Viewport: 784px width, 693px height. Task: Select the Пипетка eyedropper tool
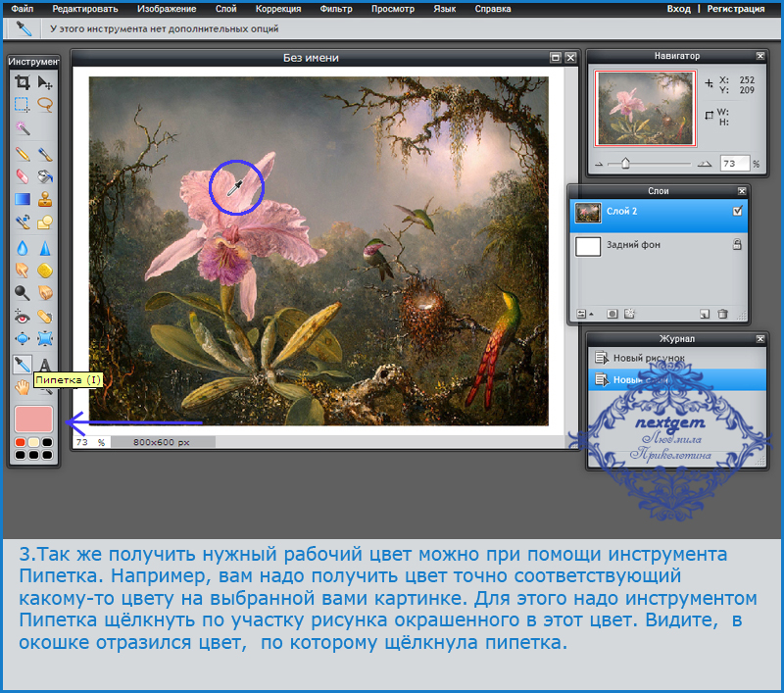coord(22,365)
